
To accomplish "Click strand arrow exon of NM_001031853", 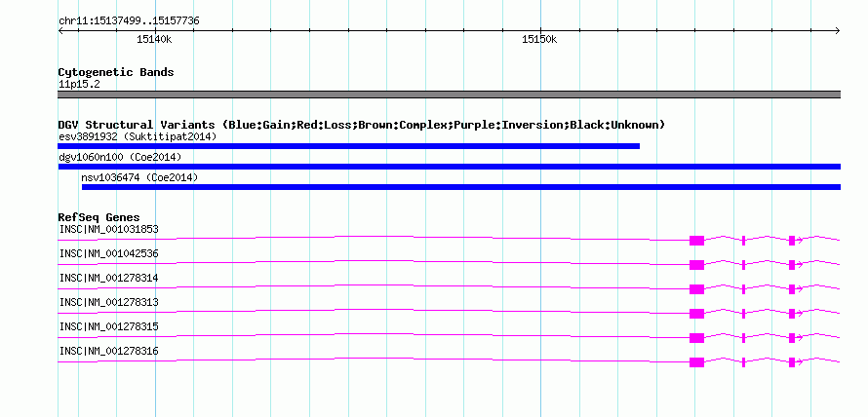I will pos(792,241).
